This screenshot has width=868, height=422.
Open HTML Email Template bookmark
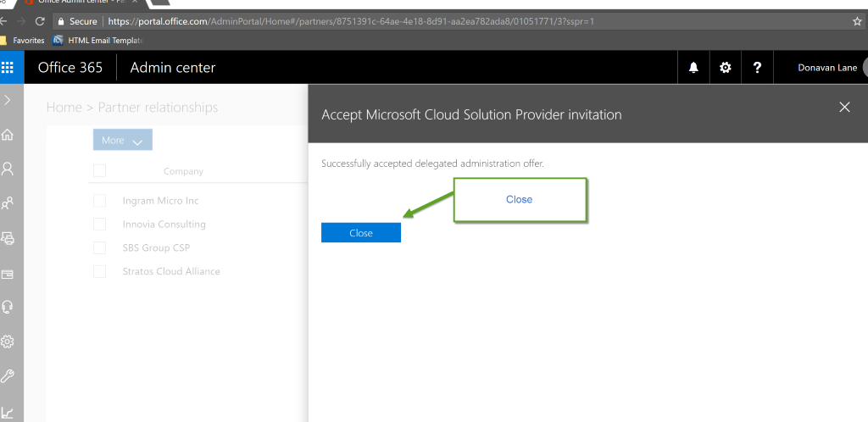coord(98,41)
